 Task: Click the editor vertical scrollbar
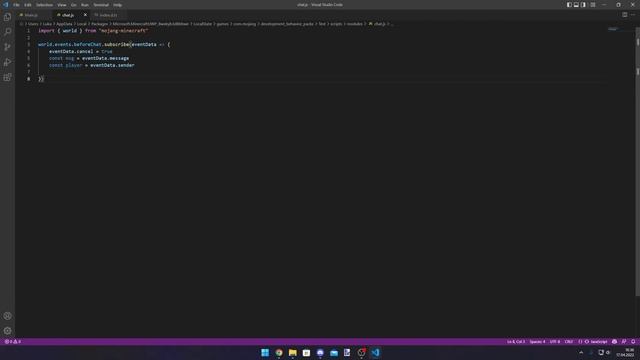click(x=637, y=163)
